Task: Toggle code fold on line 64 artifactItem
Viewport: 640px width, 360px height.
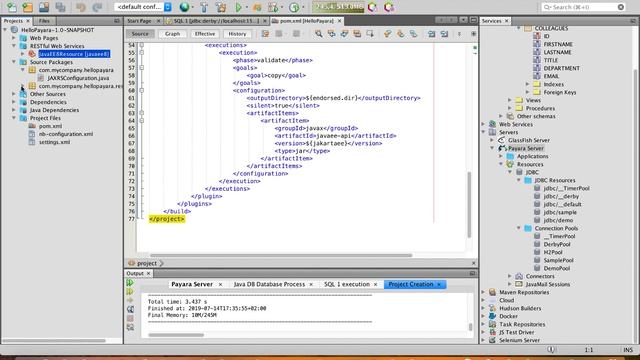Action: click(x=142, y=121)
